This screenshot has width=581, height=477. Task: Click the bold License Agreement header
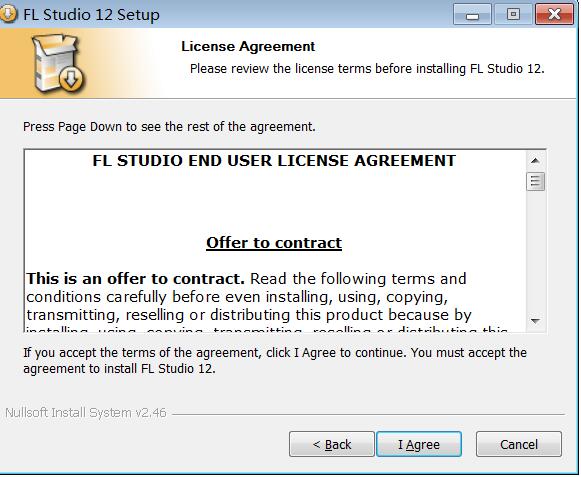point(248,46)
